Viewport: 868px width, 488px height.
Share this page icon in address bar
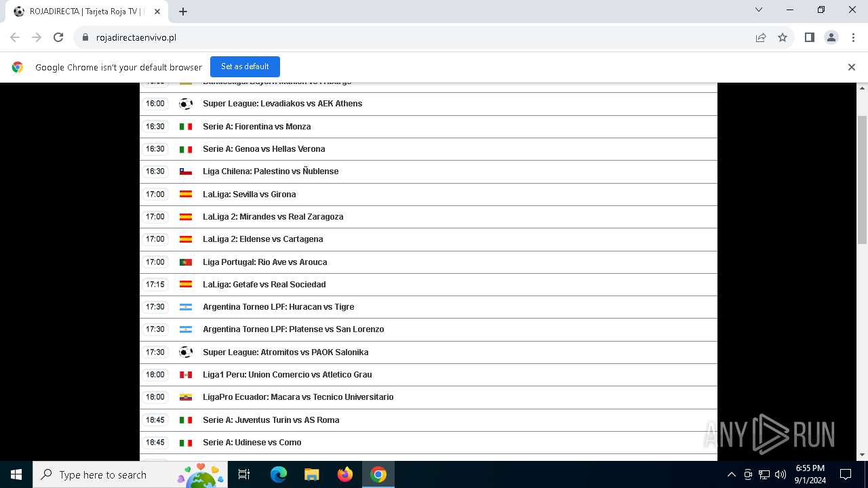pyautogui.click(x=761, y=37)
